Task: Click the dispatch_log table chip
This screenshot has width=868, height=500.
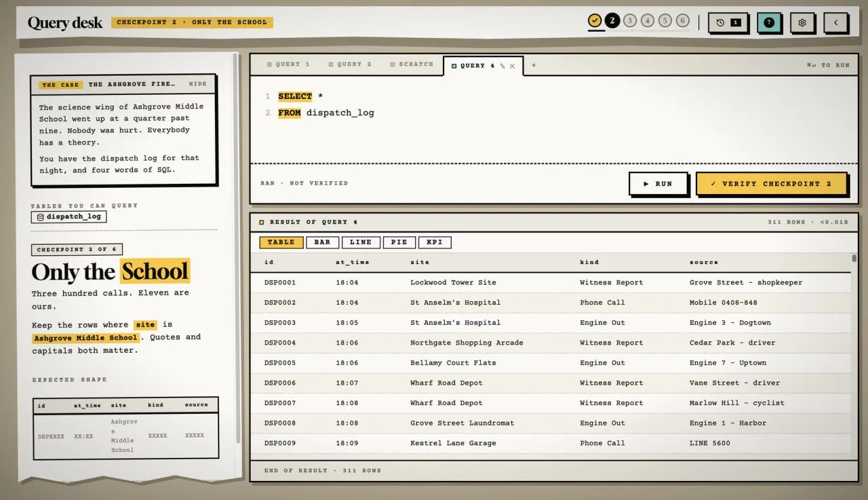Action: [68, 217]
